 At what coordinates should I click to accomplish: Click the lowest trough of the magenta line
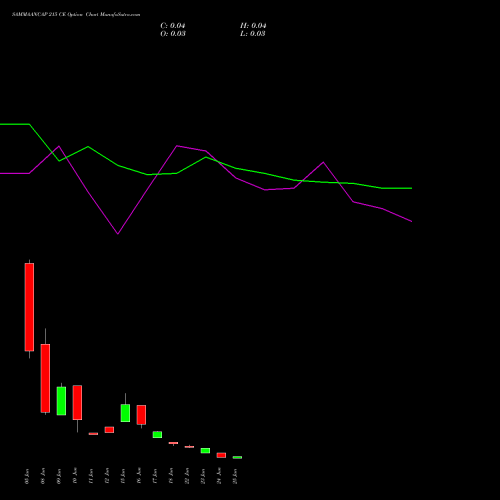pos(118,234)
